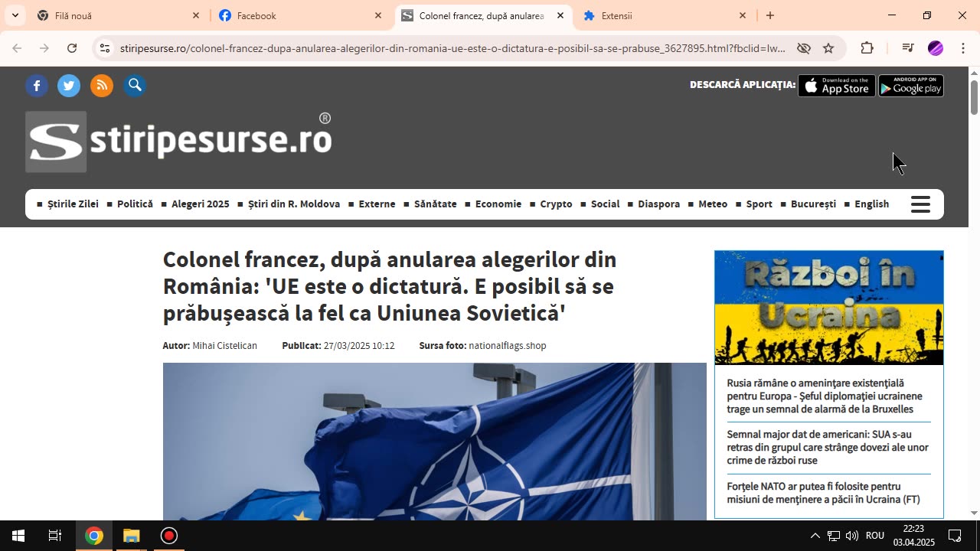Open Știri din R. Moldova menu item
The image size is (980, 551).
[x=294, y=204]
